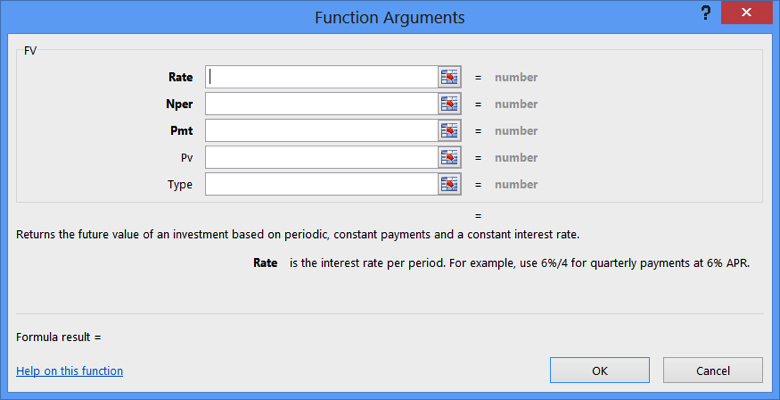Click inside the Nper text field

(321, 104)
